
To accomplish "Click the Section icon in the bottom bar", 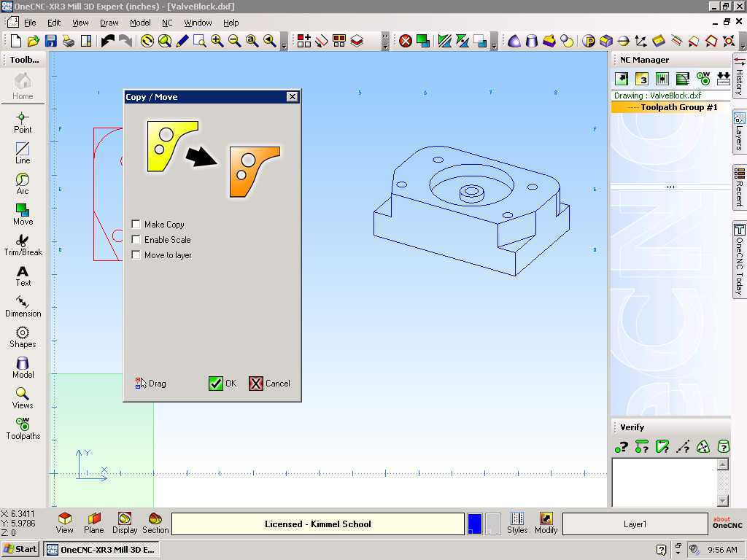I will [155, 523].
